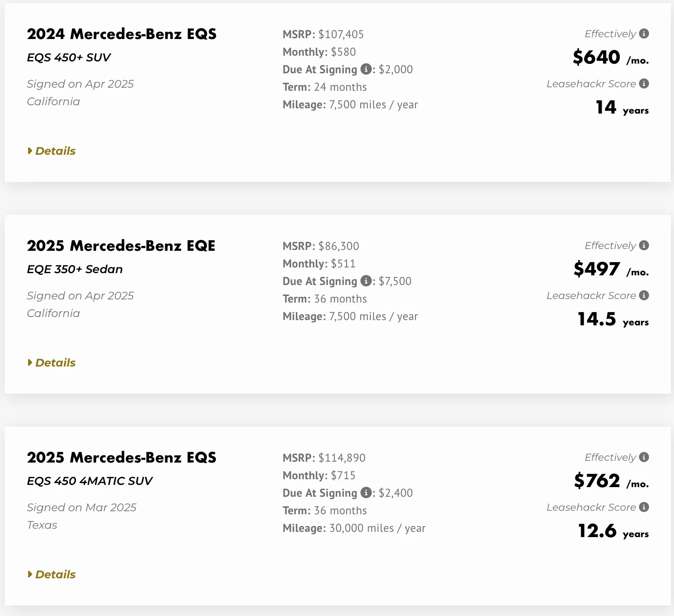
Task: Click info icon beside Effectively on 2025 EQS card
Action: tap(644, 457)
